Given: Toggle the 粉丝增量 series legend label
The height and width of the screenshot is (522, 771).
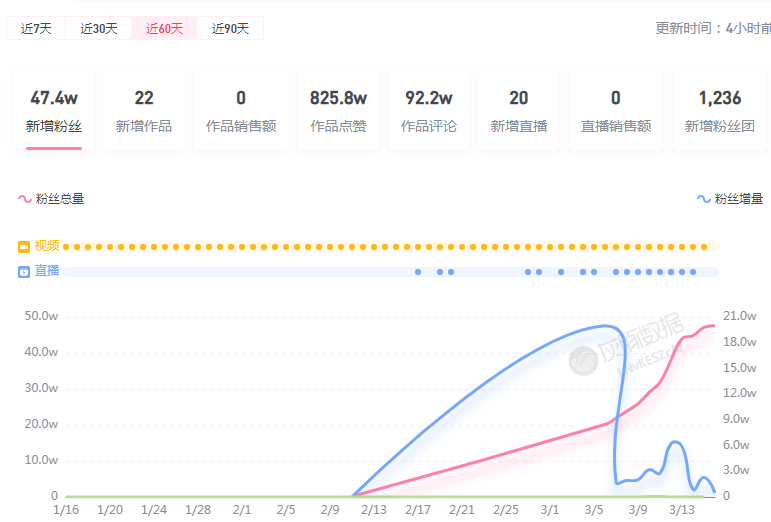Looking at the screenshot, I should (x=739, y=199).
